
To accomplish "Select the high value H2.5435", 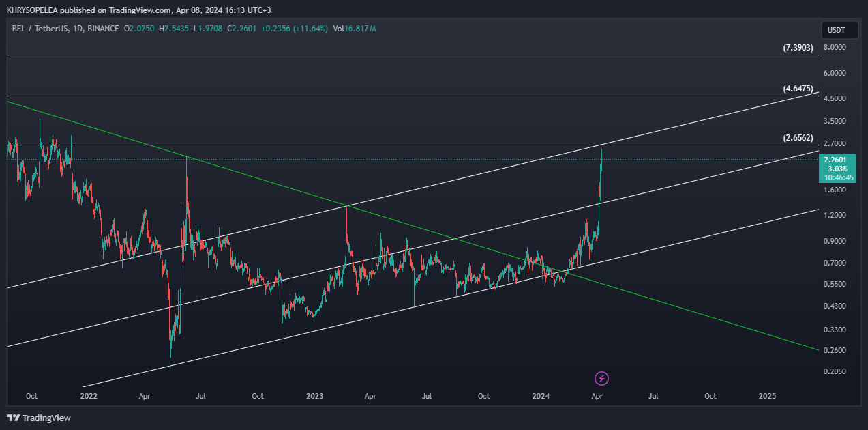I will tap(175, 29).
